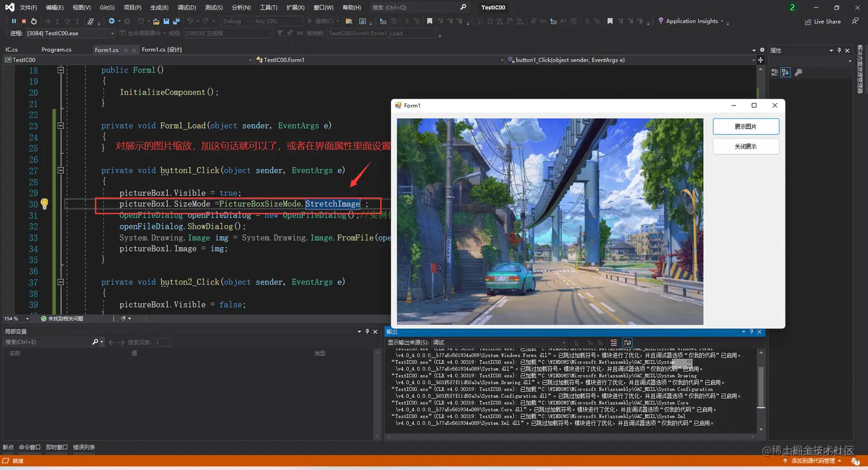Expand the TestIC00 project navigation dropdown

pos(129,60)
